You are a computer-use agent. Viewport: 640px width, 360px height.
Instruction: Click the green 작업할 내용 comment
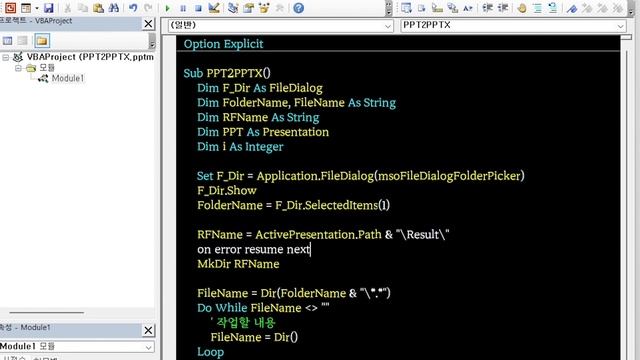[x=243, y=322]
